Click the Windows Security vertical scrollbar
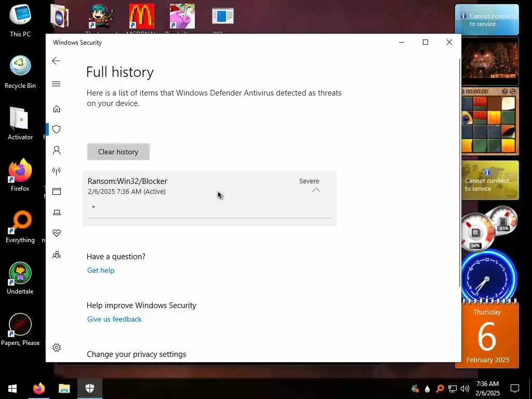The height and width of the screenshot is (399, 532). click(460, 173)
